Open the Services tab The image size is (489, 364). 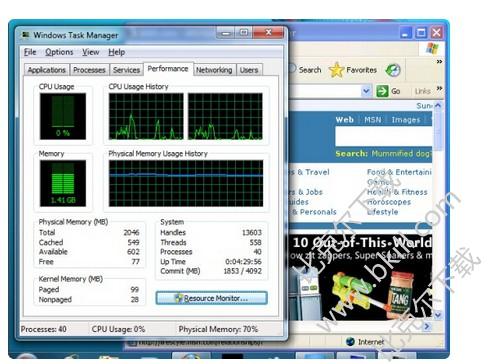[126, 70]
